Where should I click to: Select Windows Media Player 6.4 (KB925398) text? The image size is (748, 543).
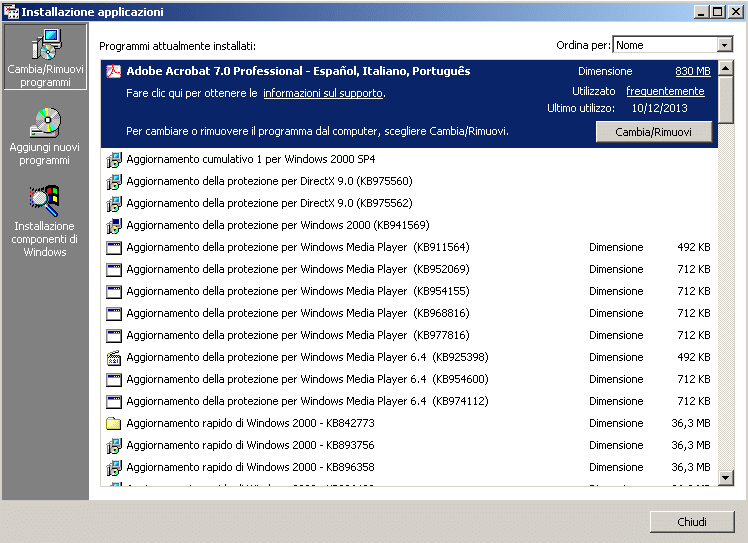307,356
